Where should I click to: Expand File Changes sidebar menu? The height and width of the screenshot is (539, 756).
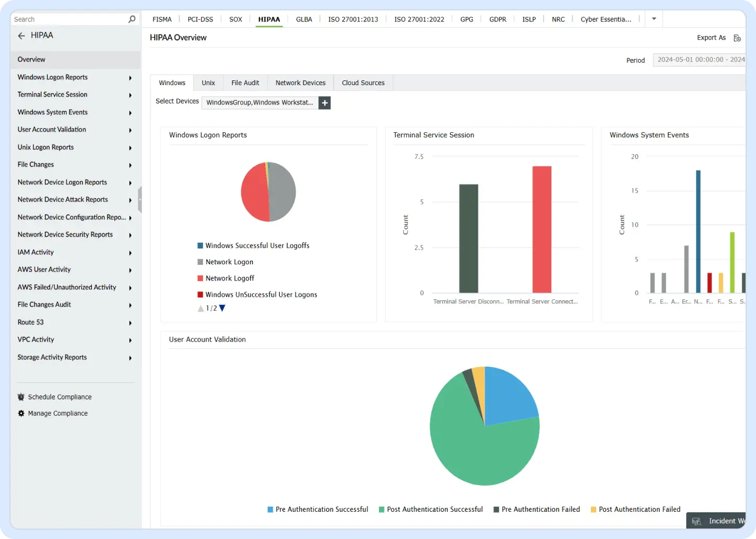click(130, 165)
